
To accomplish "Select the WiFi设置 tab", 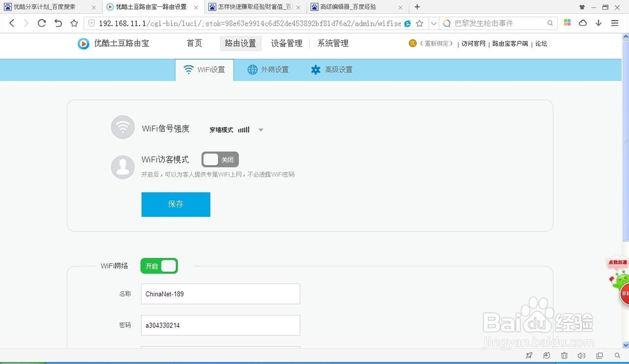I will coord(204,70).
